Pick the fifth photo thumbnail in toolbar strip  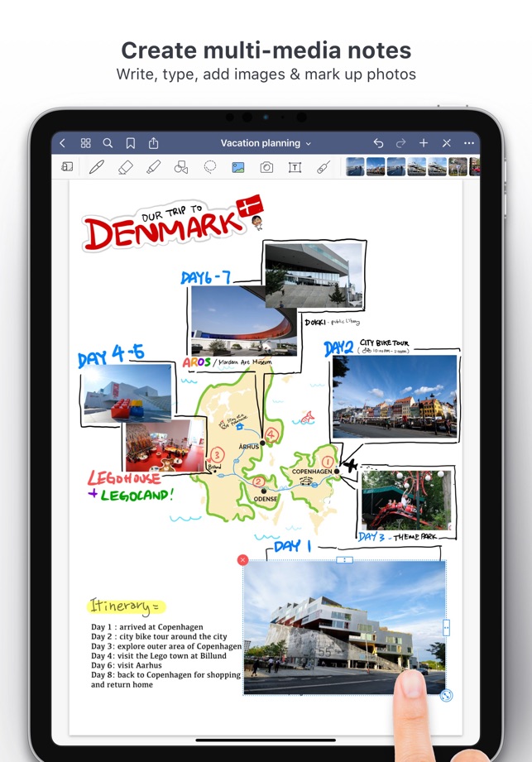[437, 166]
